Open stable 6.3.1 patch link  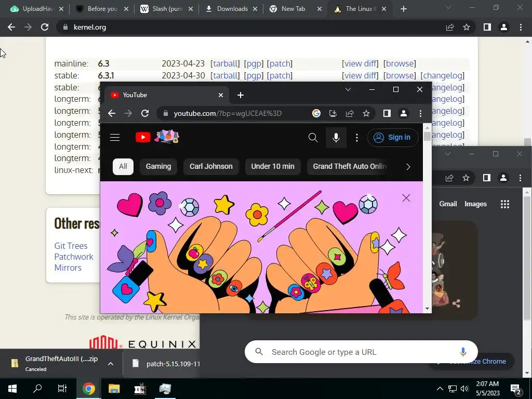click(280, 75)
